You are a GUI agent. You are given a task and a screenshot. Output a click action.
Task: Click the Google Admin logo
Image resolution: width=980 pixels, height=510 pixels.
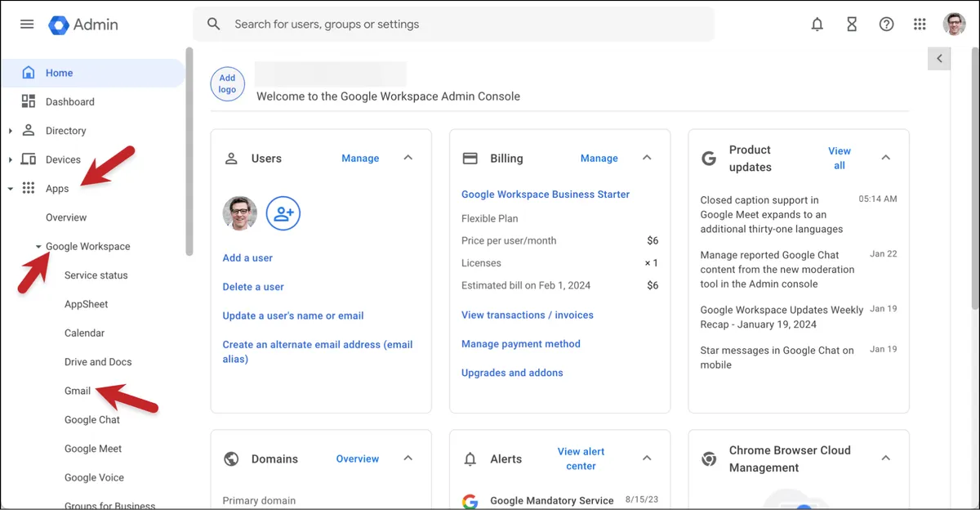pyautogui.click(x=83, y=25)
